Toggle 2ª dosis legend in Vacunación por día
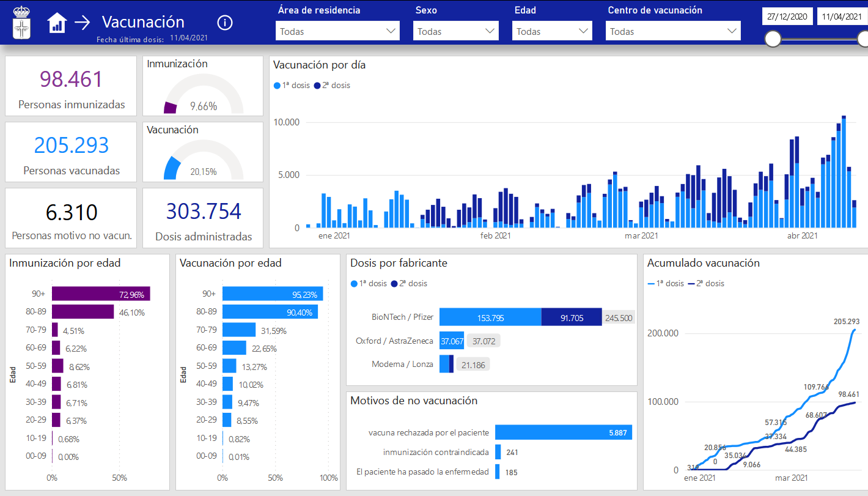 pyautogui.click(x=332, y=85)
